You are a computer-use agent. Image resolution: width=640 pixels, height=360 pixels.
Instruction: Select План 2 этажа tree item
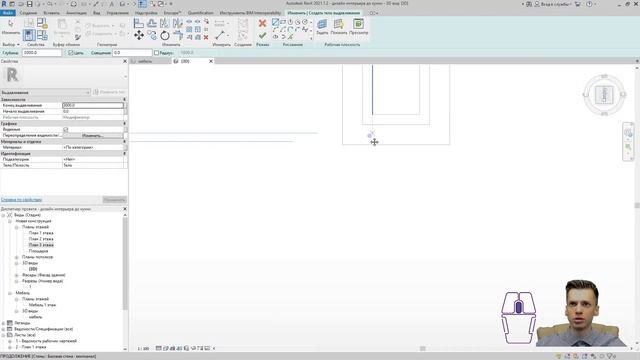tap(41, 239)
